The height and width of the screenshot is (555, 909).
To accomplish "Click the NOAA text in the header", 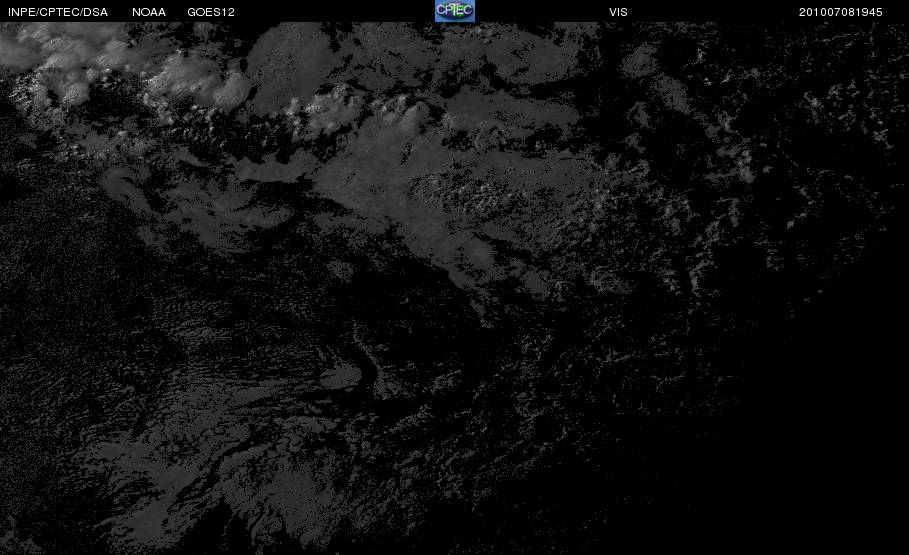I will (148, 12).
